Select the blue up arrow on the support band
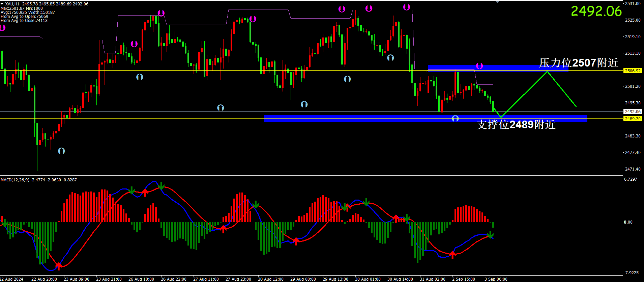 (455, 118)
